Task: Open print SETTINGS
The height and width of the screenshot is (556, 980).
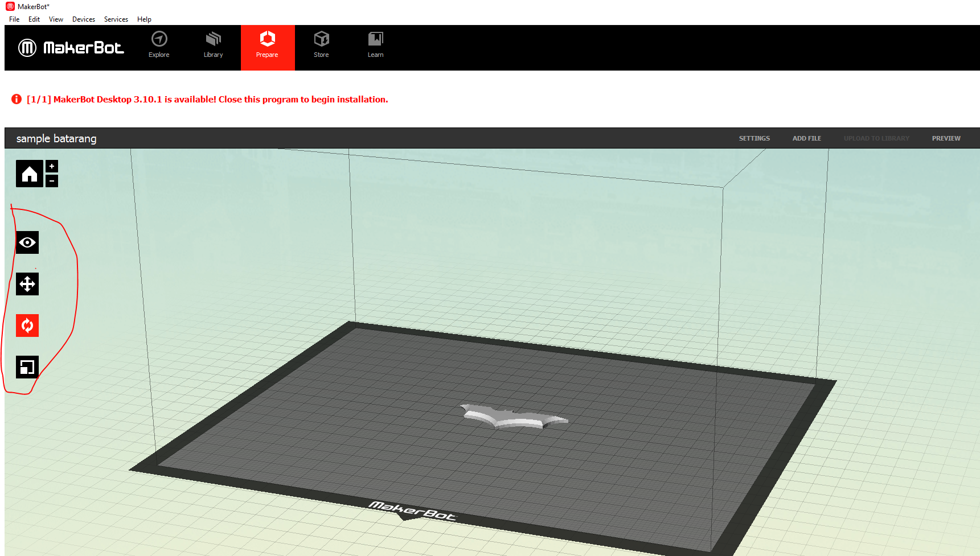Action: [755, 138]
